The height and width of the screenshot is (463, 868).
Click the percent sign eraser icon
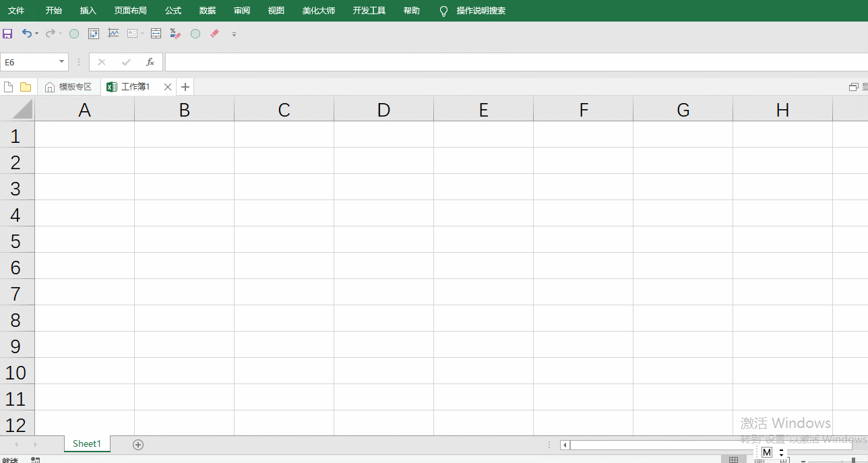176,34
